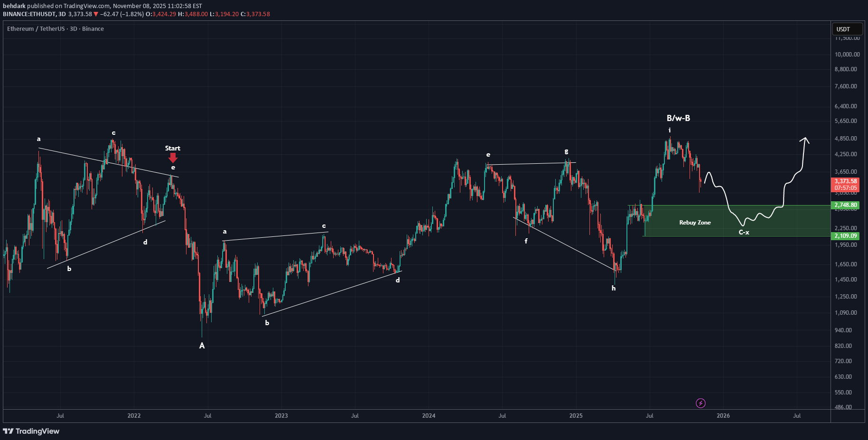This screenshot has width=868, height=440.
Task: Click the TradingView logo in bottom corner
Action: pos(31,431)
